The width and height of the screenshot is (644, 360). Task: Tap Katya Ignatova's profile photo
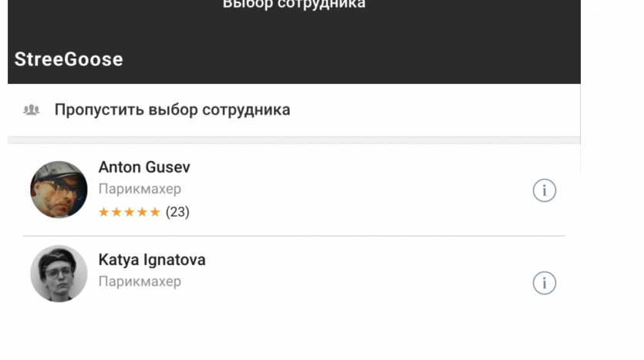point(59,274)
